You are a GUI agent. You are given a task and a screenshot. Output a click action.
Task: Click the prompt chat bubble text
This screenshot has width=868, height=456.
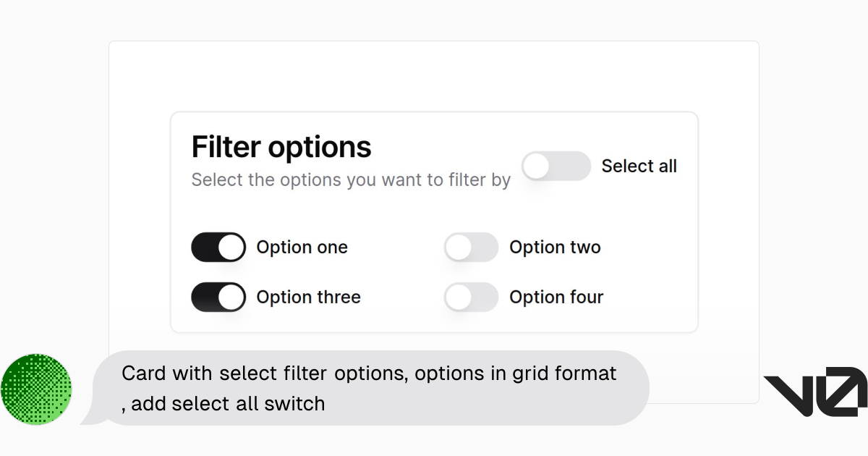click(369, 388)
